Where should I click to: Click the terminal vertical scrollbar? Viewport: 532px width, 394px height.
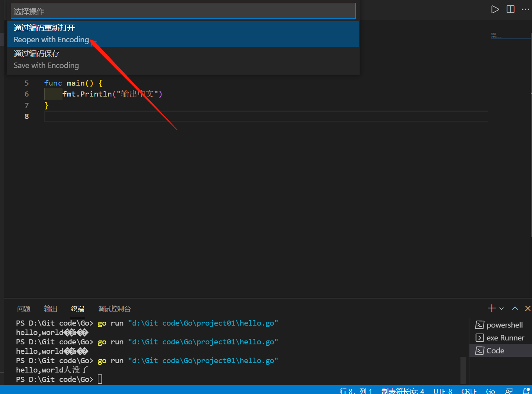464,370
